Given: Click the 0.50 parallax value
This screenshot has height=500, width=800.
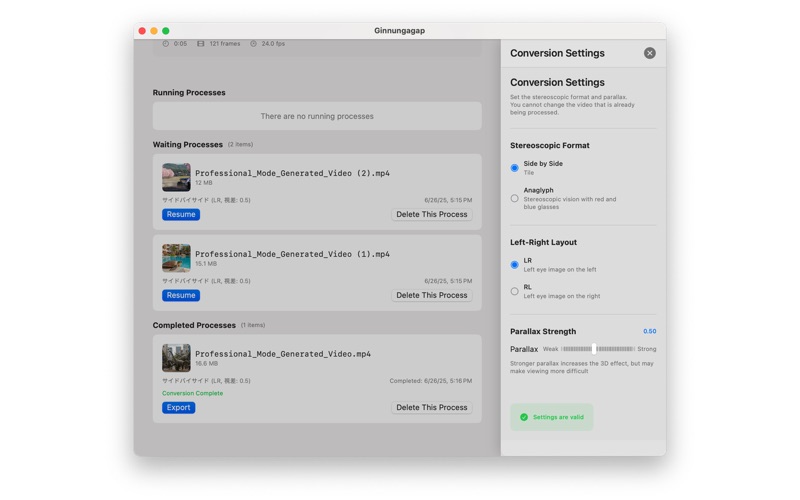Looking at the screenshot, I should (649, 332).
